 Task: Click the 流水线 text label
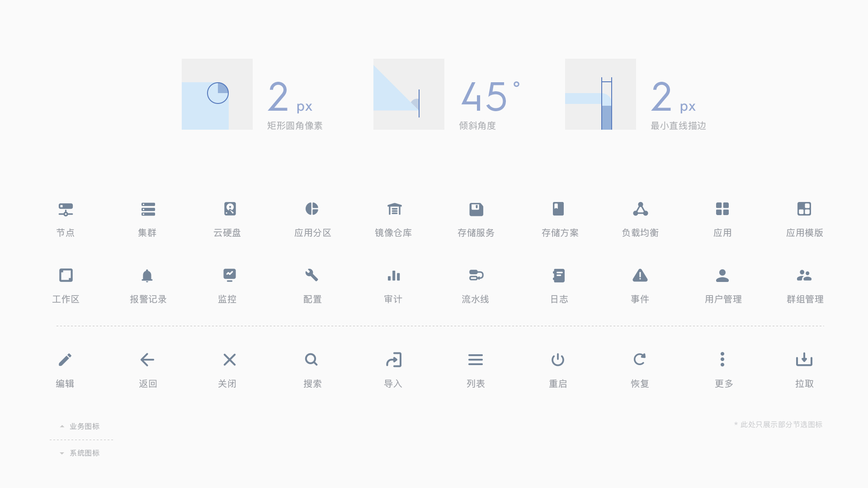[476, 299]
